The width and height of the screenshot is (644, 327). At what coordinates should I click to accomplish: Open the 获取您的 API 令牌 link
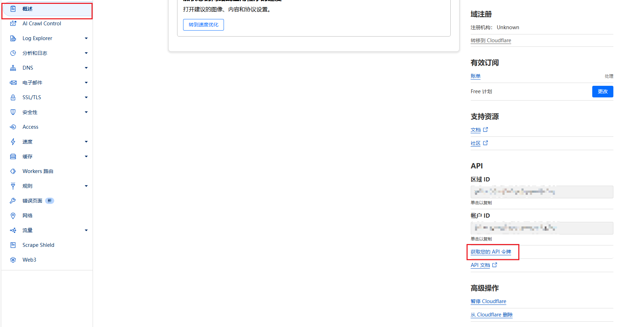[491, 252]
